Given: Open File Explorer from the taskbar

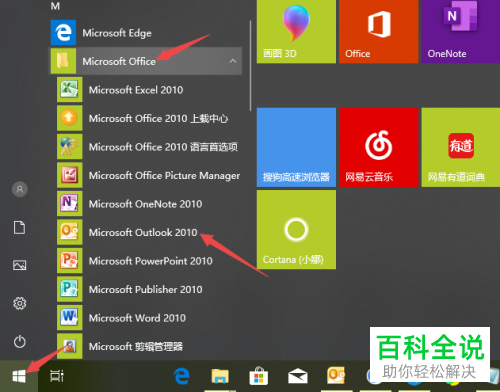Looking at the screenshot, I should 220,376.
